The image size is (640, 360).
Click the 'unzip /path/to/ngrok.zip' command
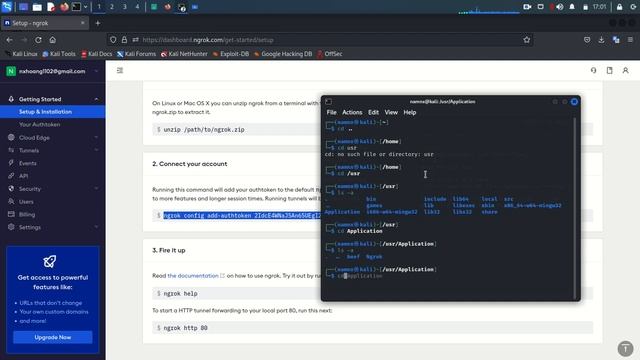tap(204, 129)
